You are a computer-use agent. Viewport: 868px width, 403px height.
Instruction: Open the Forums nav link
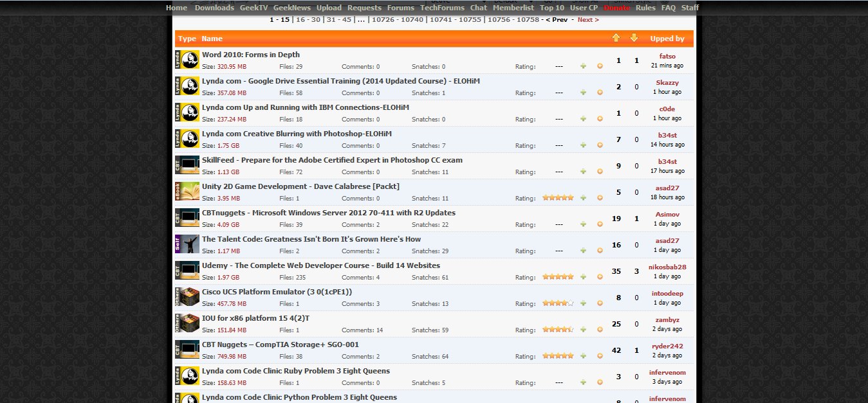click(x=401, y=8)
